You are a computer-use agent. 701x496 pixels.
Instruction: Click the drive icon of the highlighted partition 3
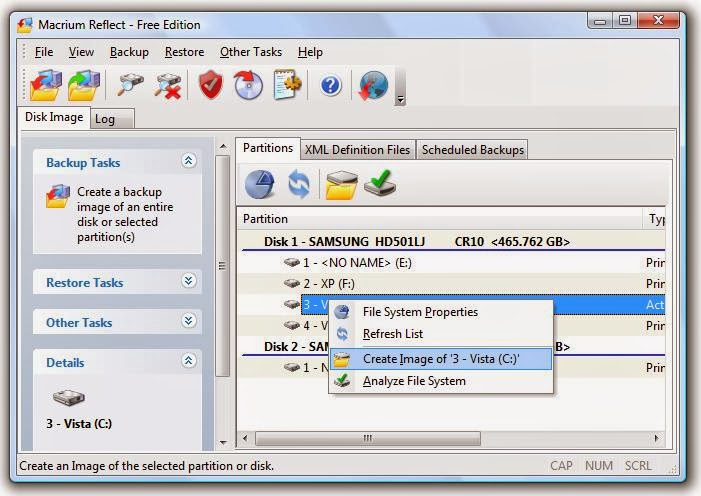[292, 304]
